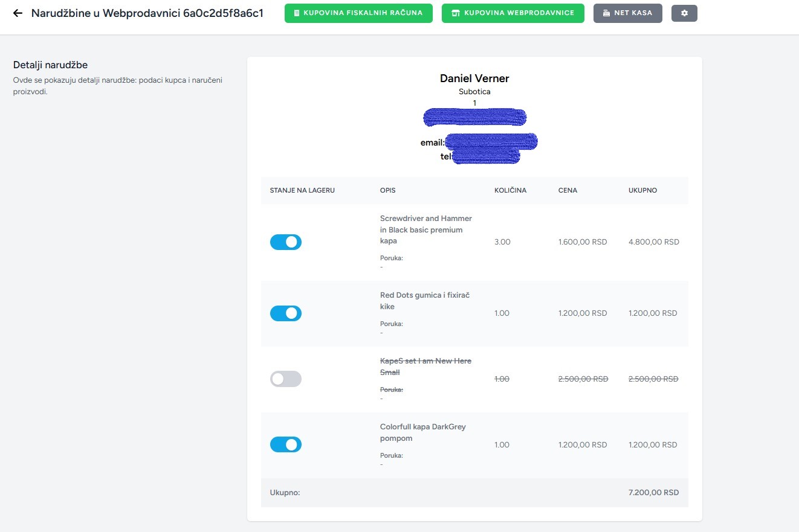Screen dimensions: 799x532
Task: Click cash register icon in Net Kasa
Action: tap(606, 13)
